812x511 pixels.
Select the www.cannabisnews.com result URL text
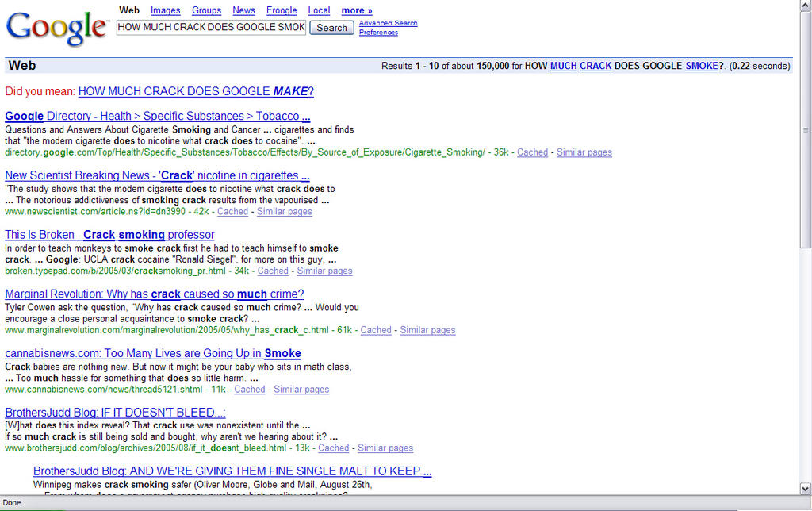(x=104, y=390)
